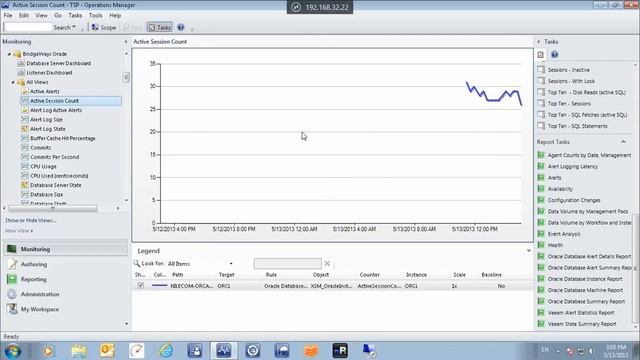Uncheck the ORCL series Show checkbox
The width and height of the screenshot is (640, 360).
(x=141, y=286)
